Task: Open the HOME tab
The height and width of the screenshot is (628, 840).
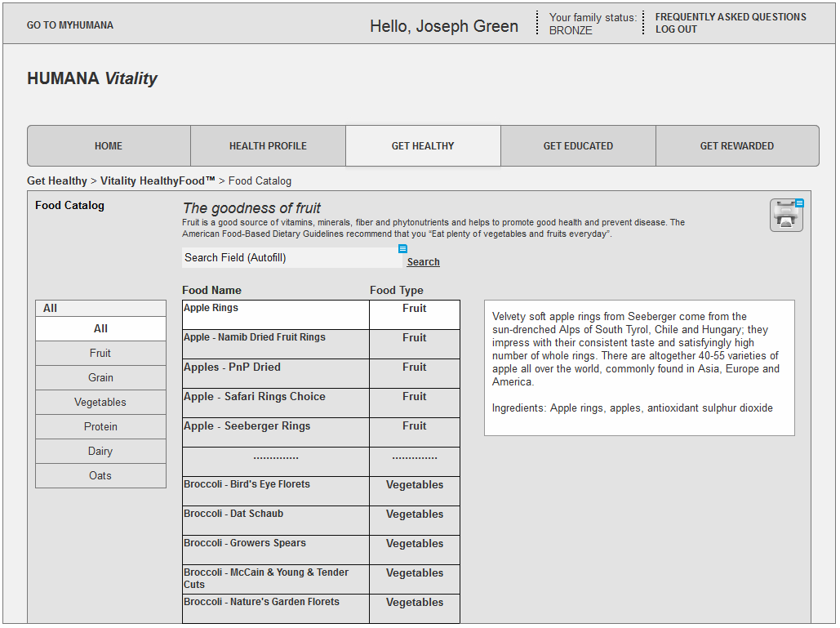Action: [109, 145]
